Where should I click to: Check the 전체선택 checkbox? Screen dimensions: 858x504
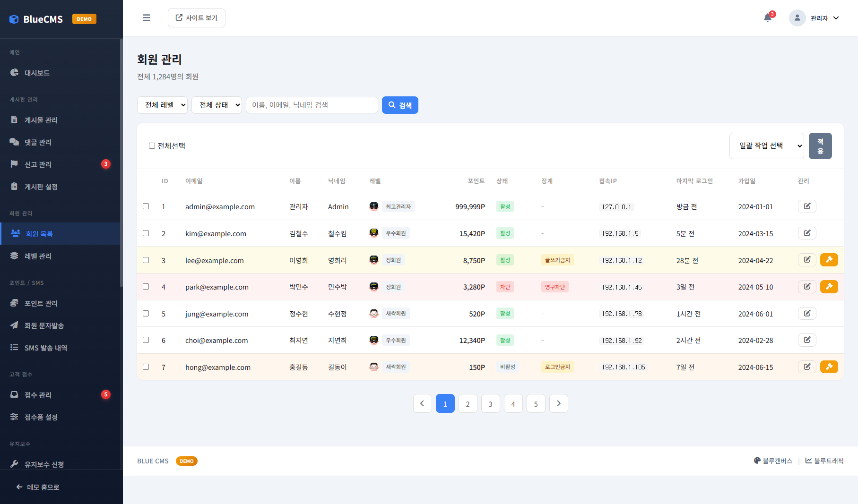click(x=152, y=146)
